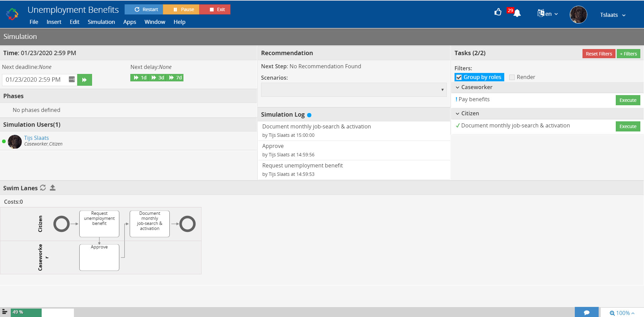
Task: Click the calendar picker icon in date field
Action: (x=72, y=79)
